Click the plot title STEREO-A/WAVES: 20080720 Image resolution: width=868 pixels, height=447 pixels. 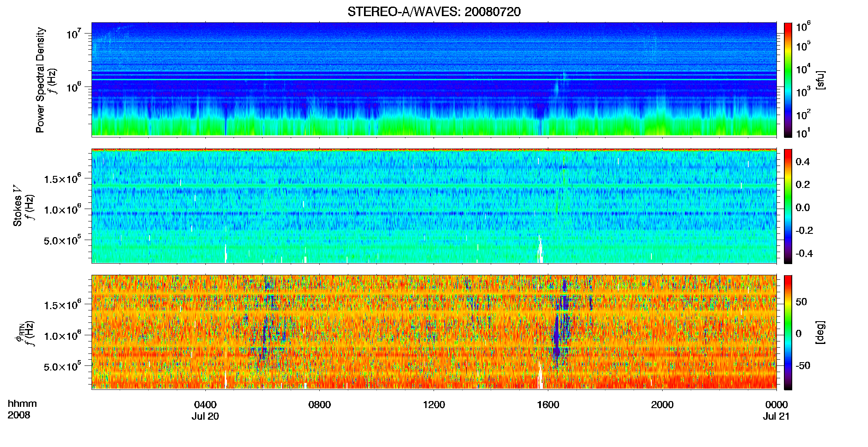[434, 12]
